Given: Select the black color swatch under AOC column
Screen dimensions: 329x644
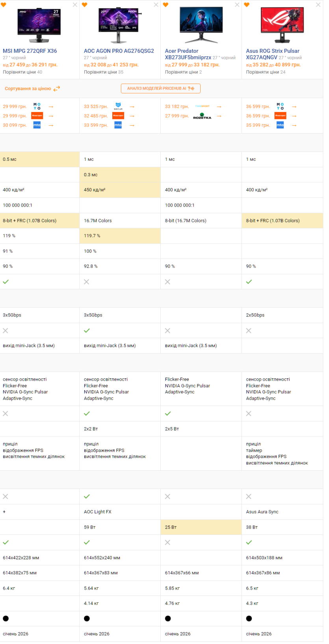Looking at the screenshot, I should click(87, 618).
